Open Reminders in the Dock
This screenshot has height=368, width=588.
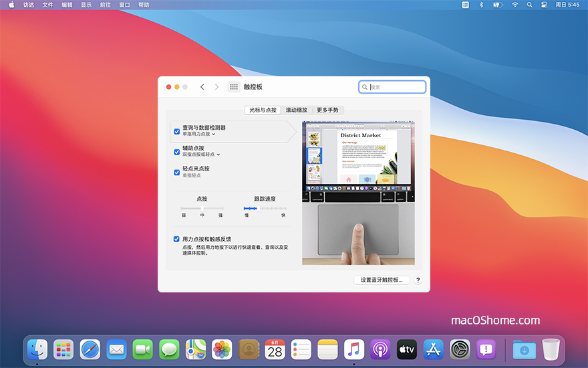click(301, 349)
